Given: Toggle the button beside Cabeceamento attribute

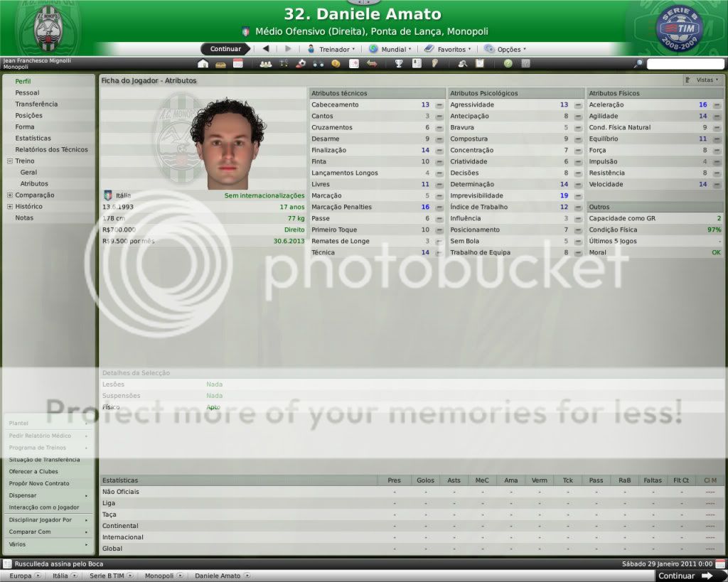Looking at the screenshot, I should point(439,105).
